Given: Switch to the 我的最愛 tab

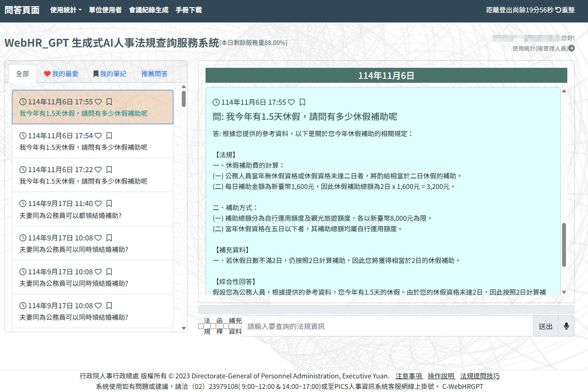Looking at the screenshot, I should click(x=61, y=74).
